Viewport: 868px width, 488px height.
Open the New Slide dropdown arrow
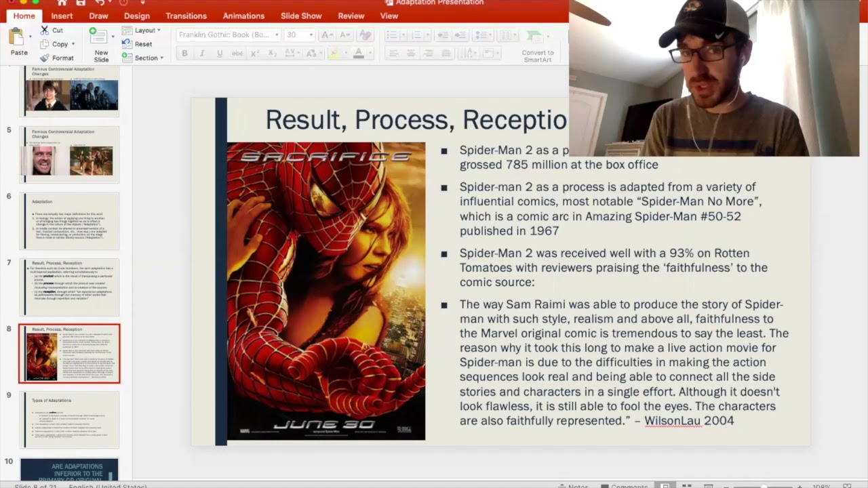(x=112, y=37)
